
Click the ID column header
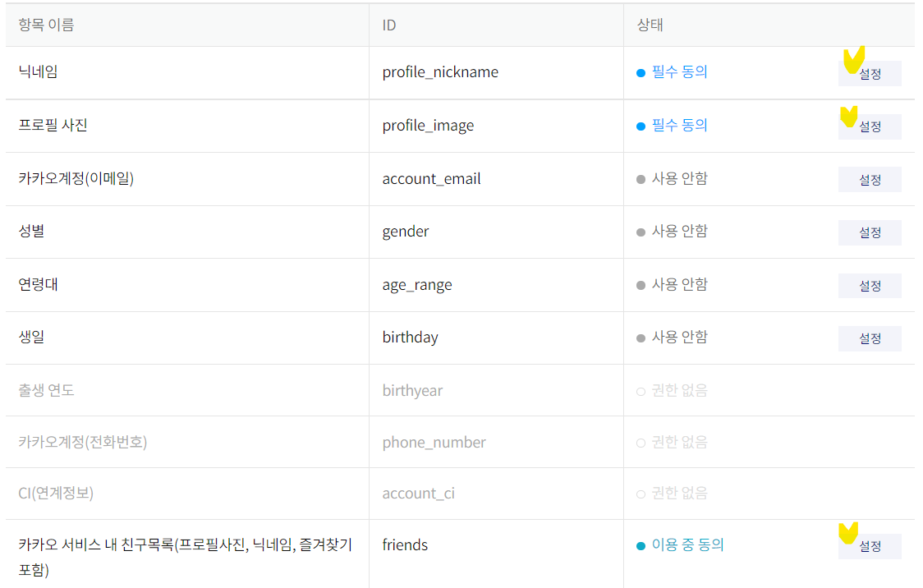(388, 25)
